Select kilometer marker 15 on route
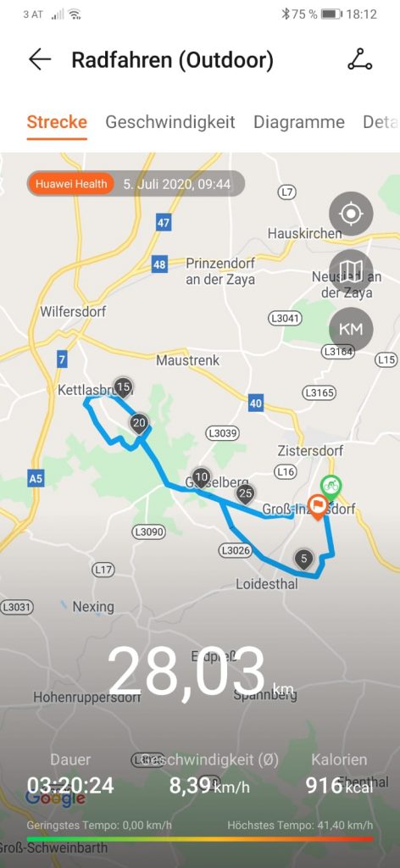Screen dimensions: 400x868 [x=124, y=387]
